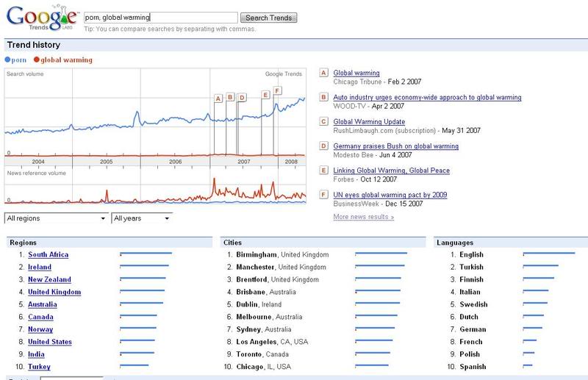588x380 pixels.
Task: Click Finnish in Languages list
Action: tap(471, 279)
